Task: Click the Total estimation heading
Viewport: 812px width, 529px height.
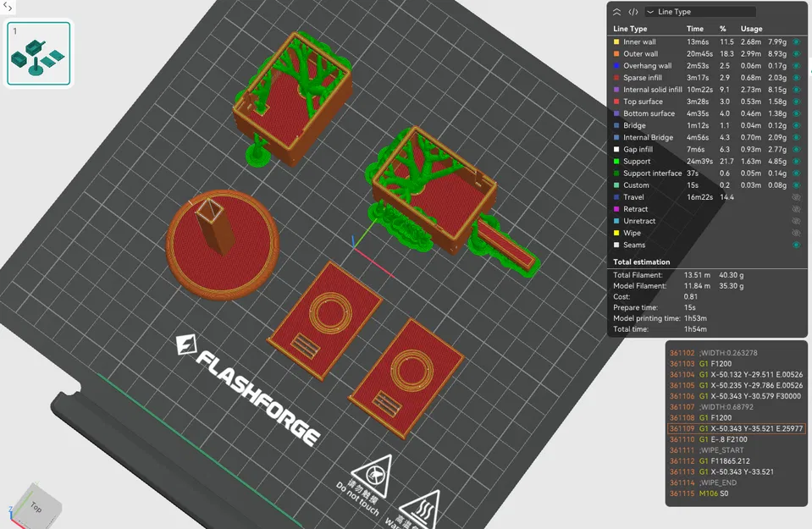Action: [x=642, y=262]
